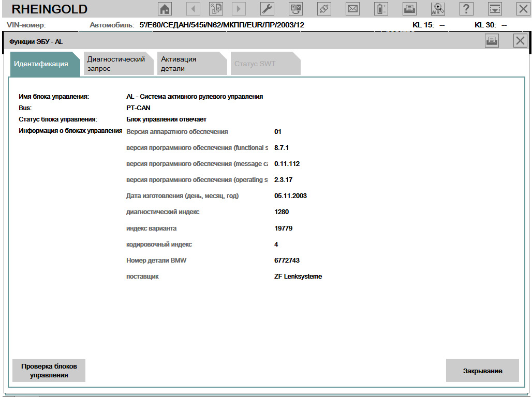Click the кодировочный индекс label

(x=159, y=244)
